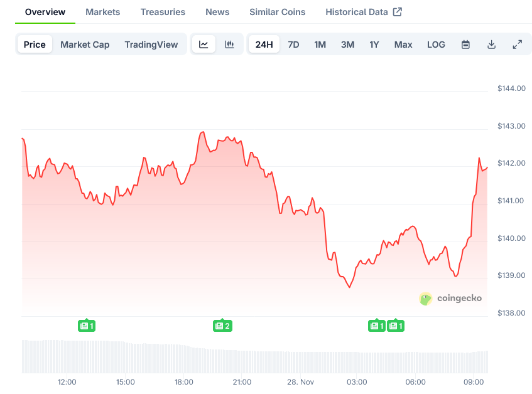Download the chart data
The image size is (532, 394).
pos(491,45)
